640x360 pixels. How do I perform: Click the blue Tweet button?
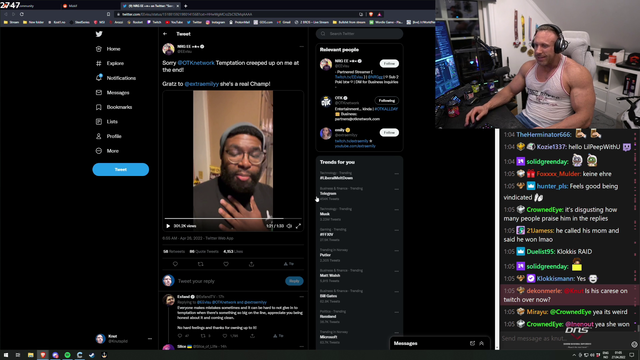point(120,169)
